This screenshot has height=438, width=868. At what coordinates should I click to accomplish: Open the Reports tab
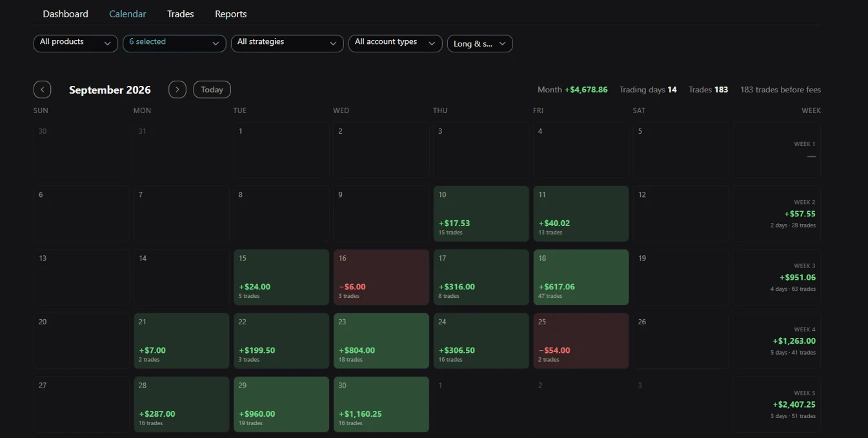click(231, 14)
